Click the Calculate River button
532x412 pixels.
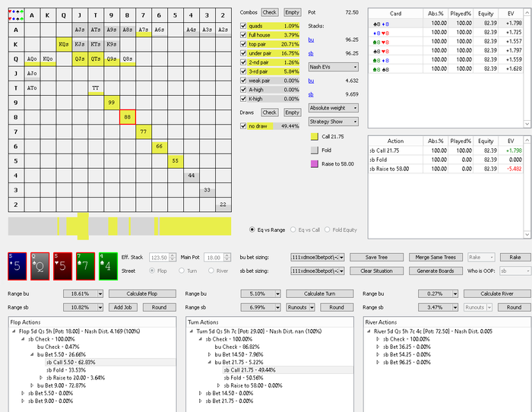[497, 293]
